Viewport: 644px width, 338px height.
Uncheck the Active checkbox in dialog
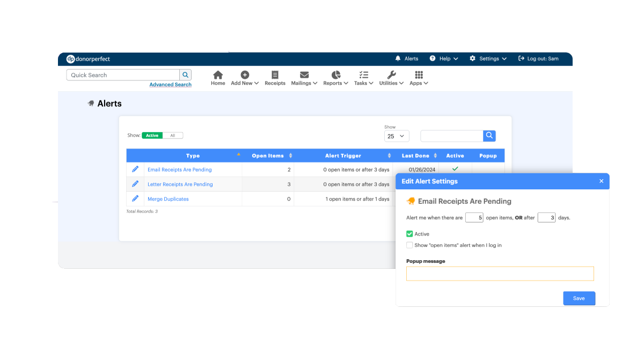click(409, 234)
